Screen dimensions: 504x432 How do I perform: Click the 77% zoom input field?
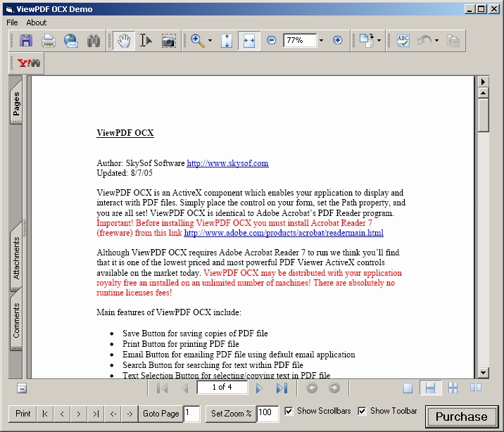pyautogui.click(x=300, y=41)
